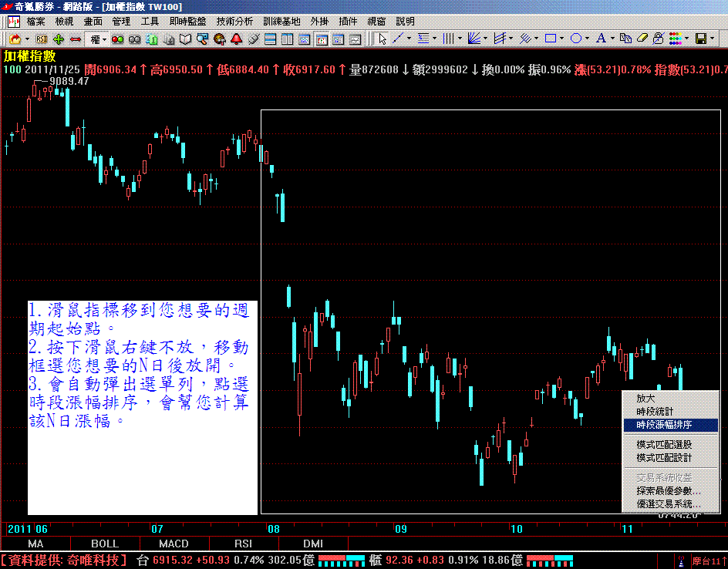Select the vertical cycle lines tool
The image size is (728, 569).
tap(449, 39)
